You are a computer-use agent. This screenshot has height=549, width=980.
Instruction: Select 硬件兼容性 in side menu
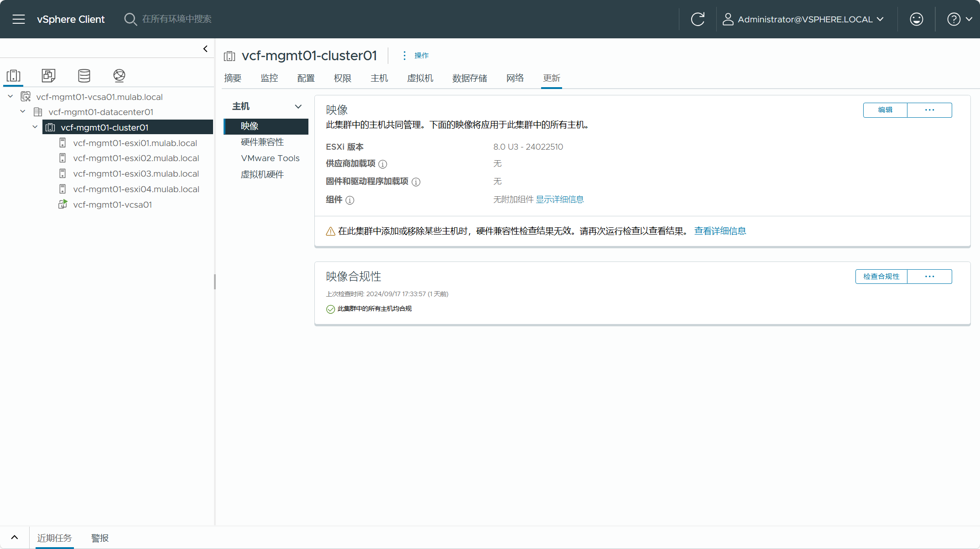262,142
